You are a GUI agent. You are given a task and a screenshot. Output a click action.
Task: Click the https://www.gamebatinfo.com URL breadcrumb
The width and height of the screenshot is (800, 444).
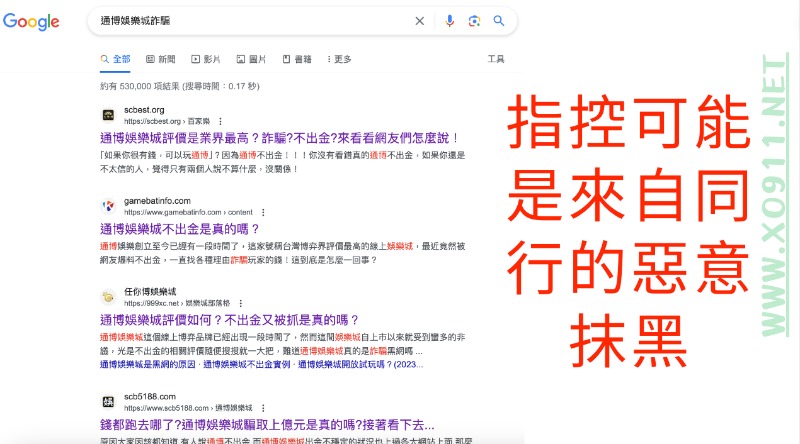coord(188,212)
